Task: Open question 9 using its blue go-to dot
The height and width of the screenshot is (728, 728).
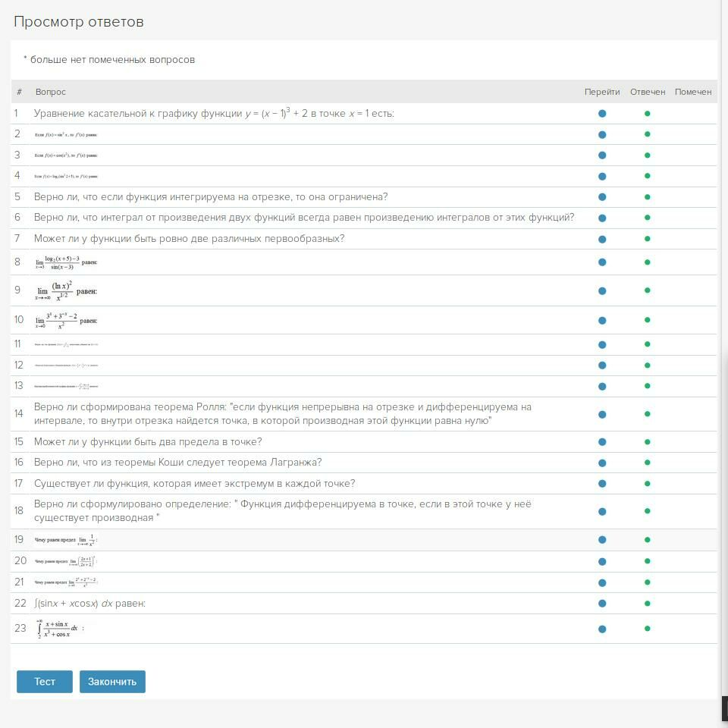Action: coord(602,290)
